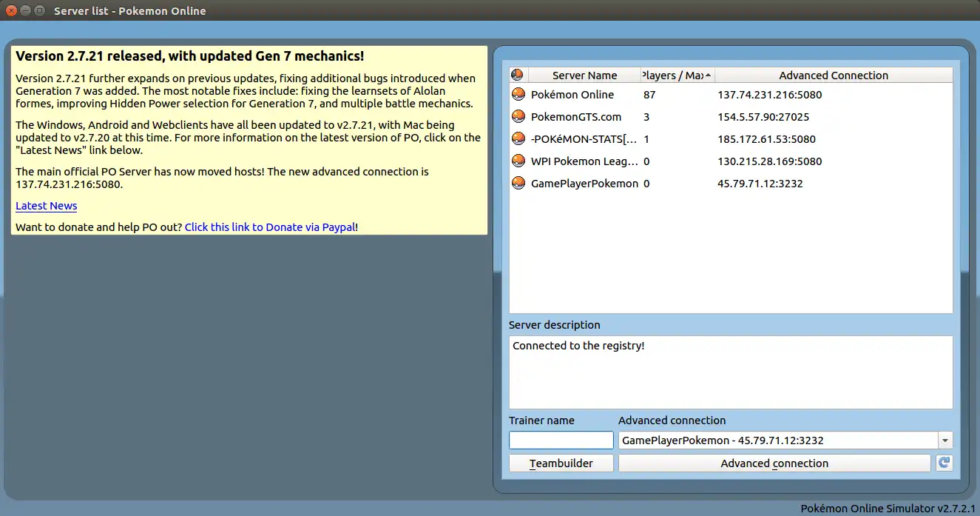
Task: Open the Advanced connection dropdown arrow
Action: coord(945,440)
